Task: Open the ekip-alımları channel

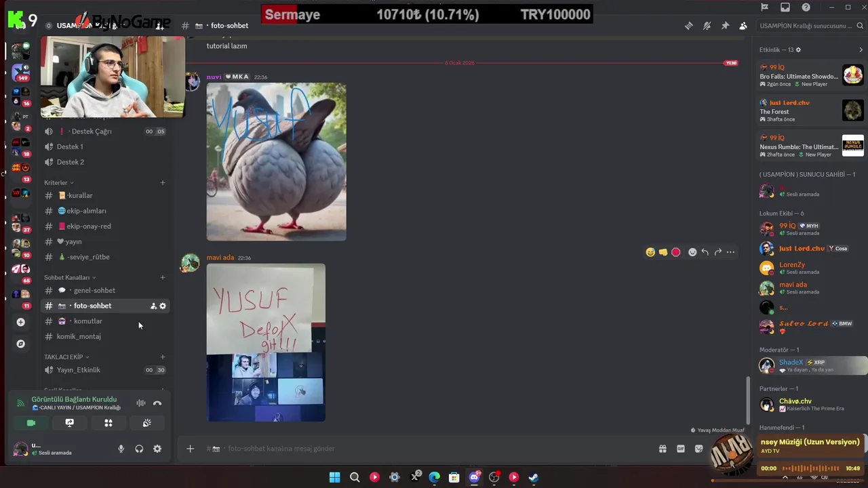Action: coord(104,211)
